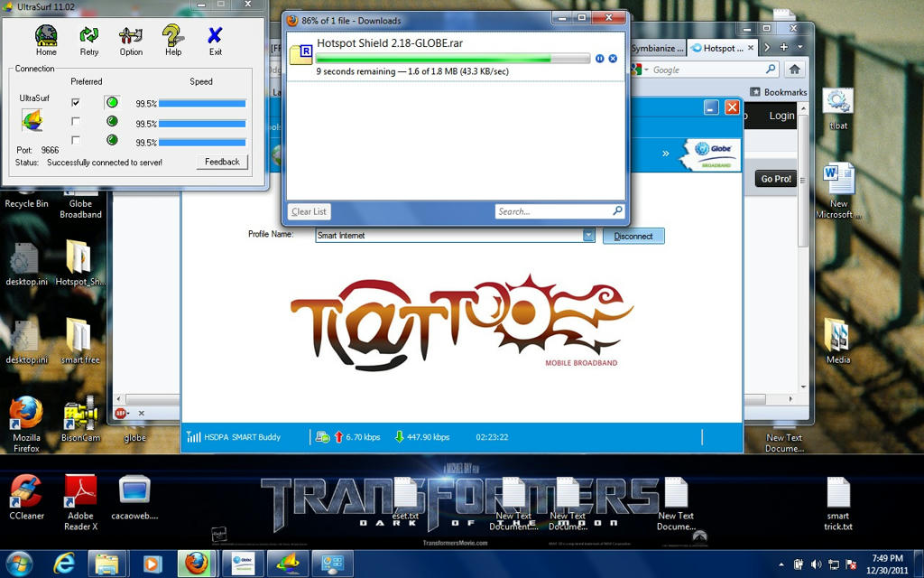Click the "Successfully connected to server!" status text
Screen dimensions: 924x578
point(105,163)
